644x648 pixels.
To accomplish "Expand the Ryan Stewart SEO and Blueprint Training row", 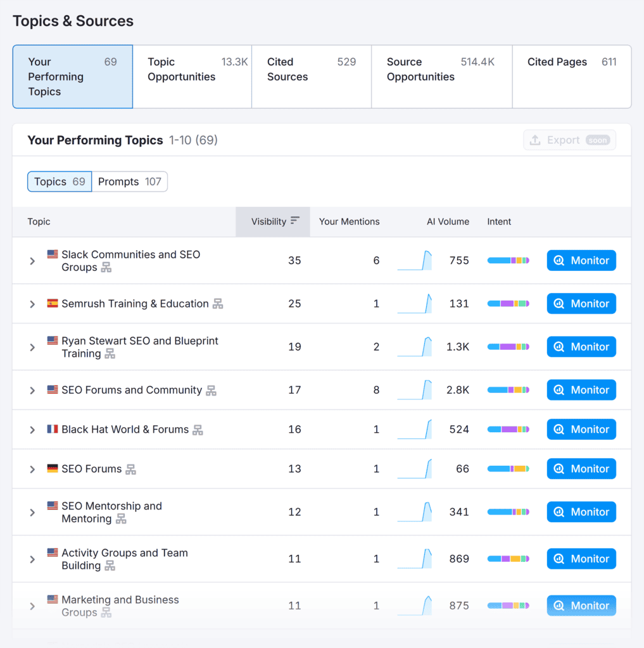I will (x=32, y=347).
